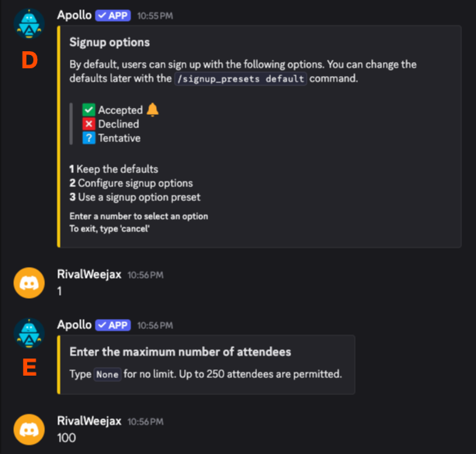Click the green Accepted checkmark emoji

coord(89,110)
